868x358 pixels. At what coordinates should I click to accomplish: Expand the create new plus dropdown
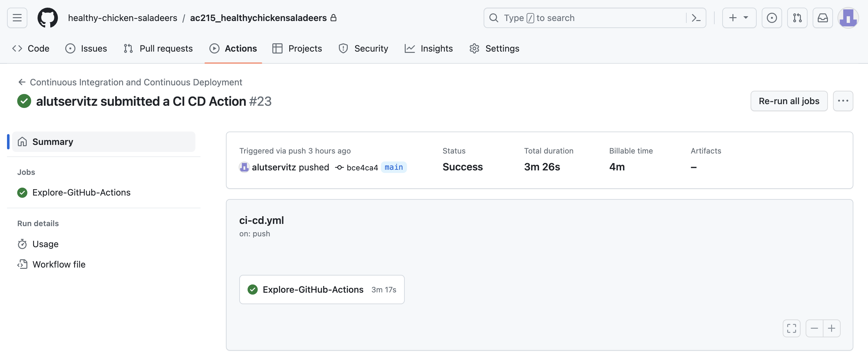739,18
